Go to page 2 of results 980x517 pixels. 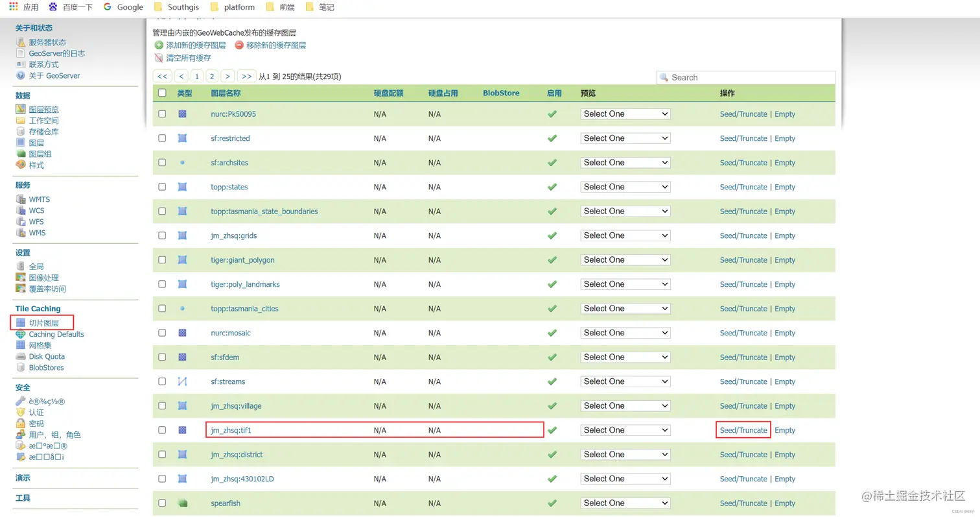[212, 77]
